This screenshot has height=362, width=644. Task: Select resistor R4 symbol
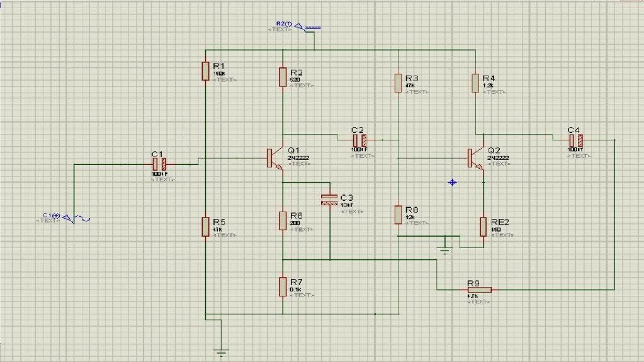tap(475, 83)
